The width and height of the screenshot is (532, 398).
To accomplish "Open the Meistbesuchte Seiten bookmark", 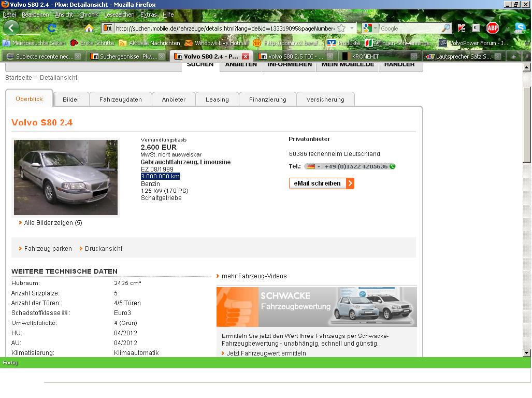I will coord(34,43).
